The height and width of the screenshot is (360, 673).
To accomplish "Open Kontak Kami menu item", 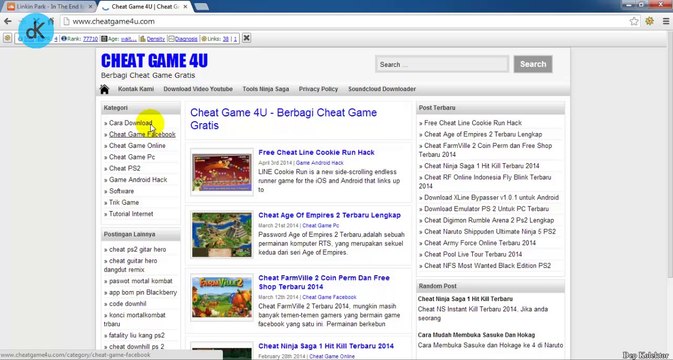I will click(x=136, y=89).
